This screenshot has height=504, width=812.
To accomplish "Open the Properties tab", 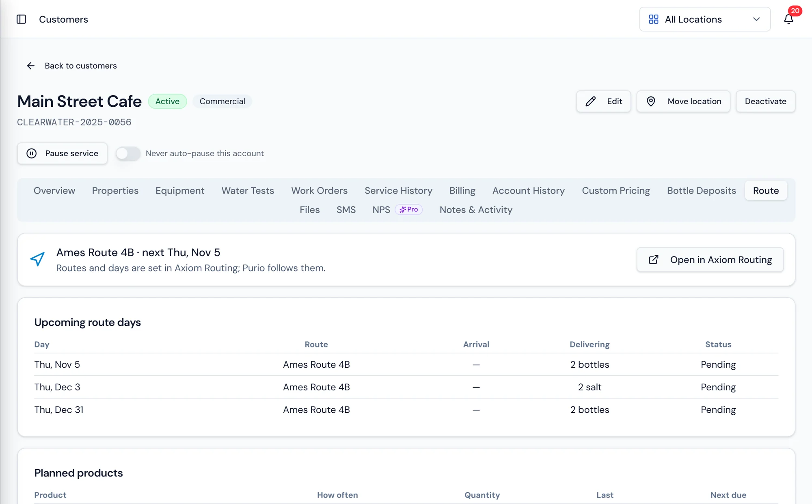I will (x=115, y=191).
